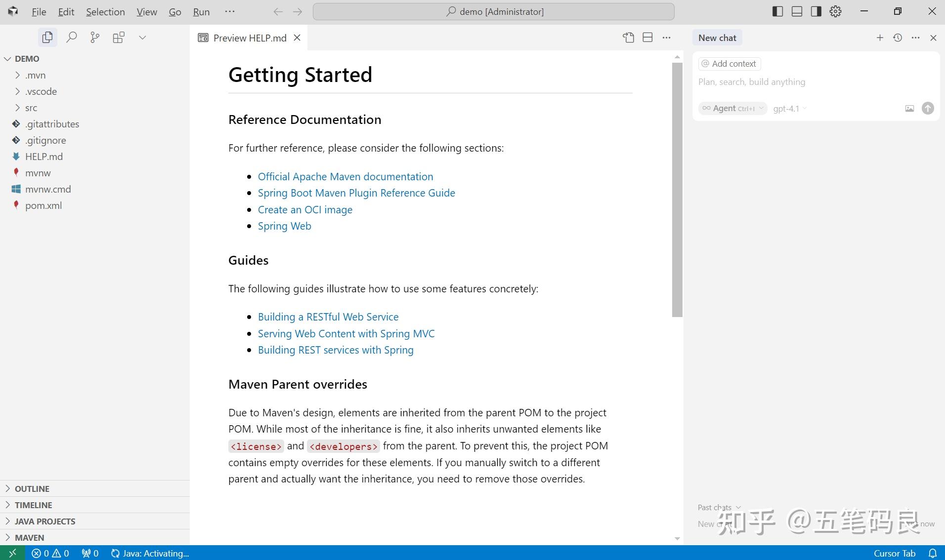This screenshot has width=945, height=560.
Task: Toggle the primary sidebar layout button
Action: [x=777, y=11]
